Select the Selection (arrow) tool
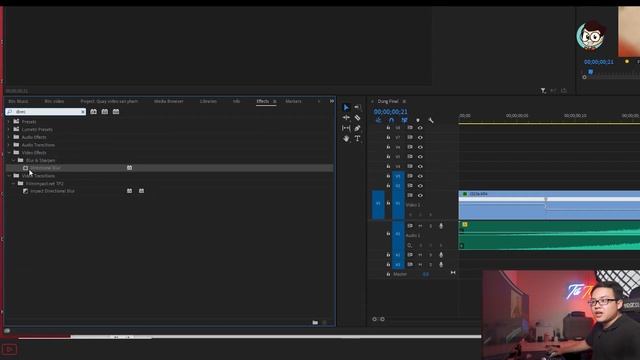Screen dimensions: 640x360 [x=346, y=107]
